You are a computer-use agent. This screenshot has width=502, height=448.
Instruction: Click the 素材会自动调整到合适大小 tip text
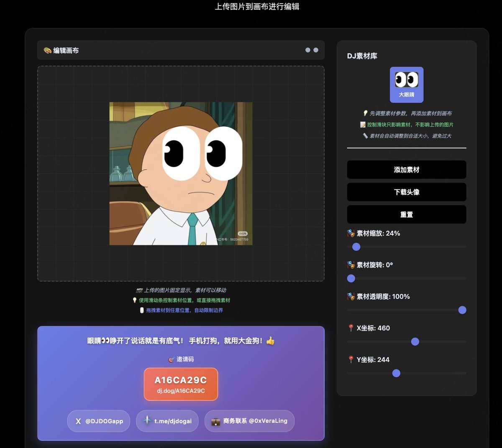[411, 136]
